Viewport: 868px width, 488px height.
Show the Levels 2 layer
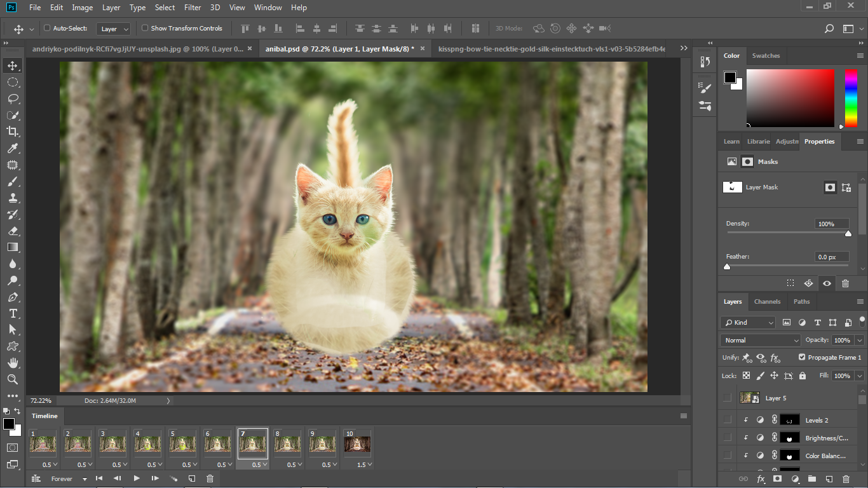[x=728, y=420]
